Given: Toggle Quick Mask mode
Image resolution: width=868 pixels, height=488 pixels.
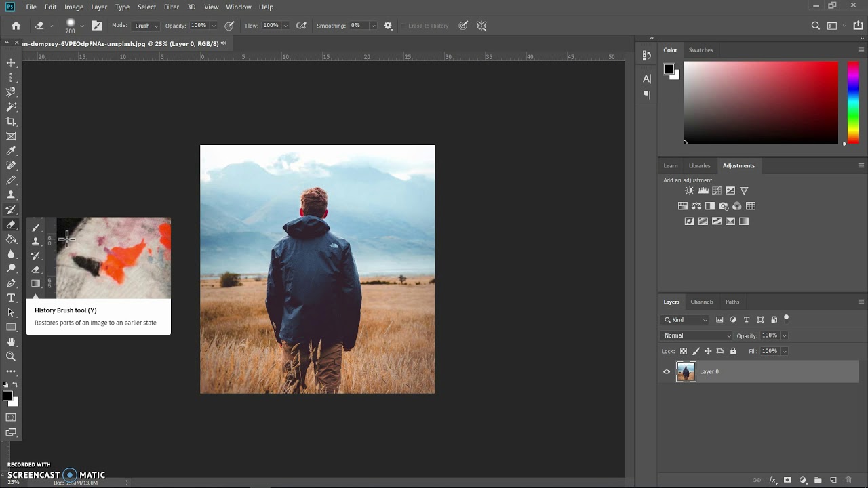Looking at the screenshot, I should coord(11,418).
